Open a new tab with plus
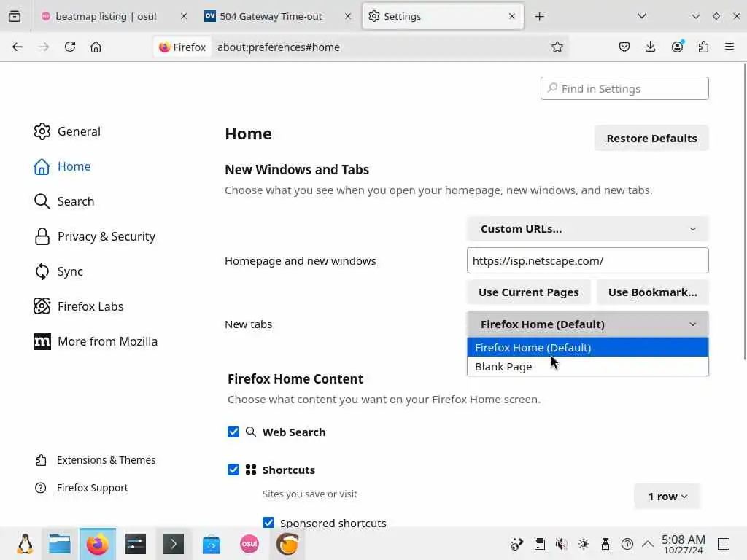The image size is (747, 560). tap(539, 16)
